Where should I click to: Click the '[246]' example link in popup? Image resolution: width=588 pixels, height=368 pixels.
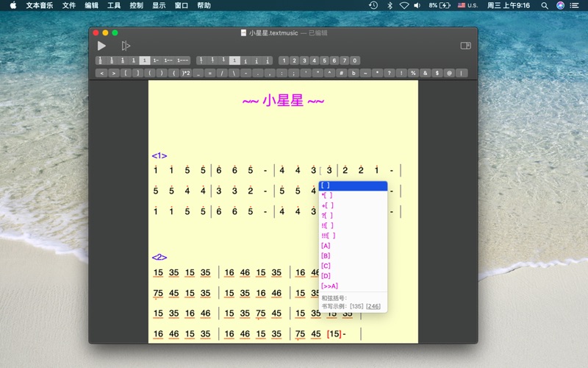point(373,306)
